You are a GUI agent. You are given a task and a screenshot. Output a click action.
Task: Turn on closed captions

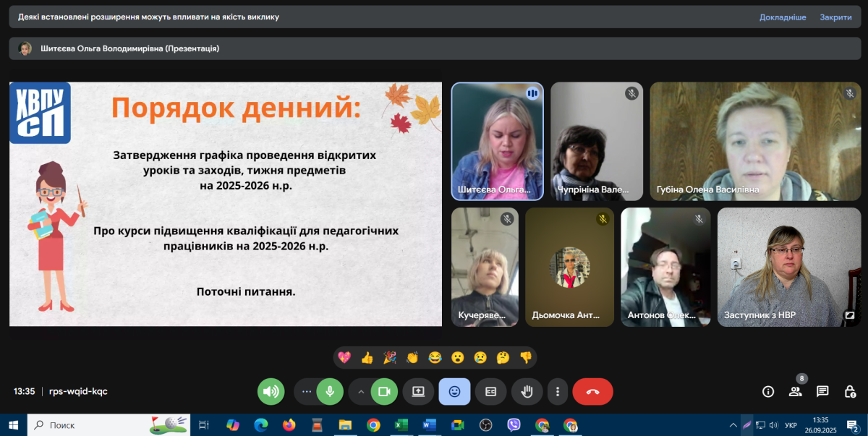click(x=490, y=391)
